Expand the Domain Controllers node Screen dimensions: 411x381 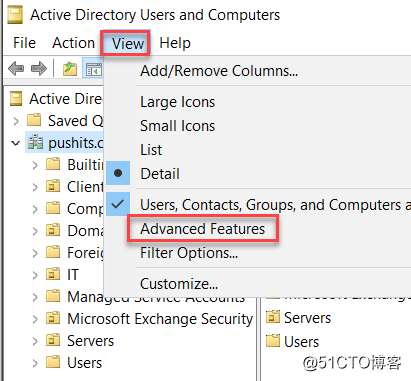coord(35,231)
